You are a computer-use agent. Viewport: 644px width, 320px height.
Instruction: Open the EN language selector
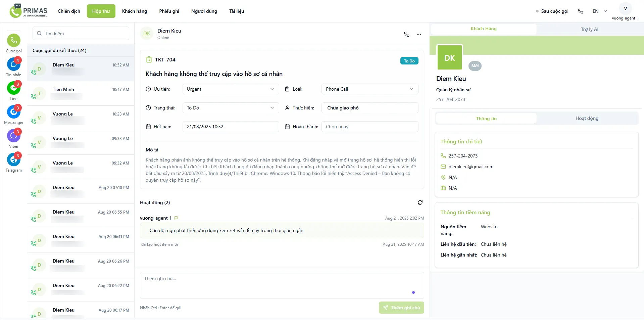[599, 11]
